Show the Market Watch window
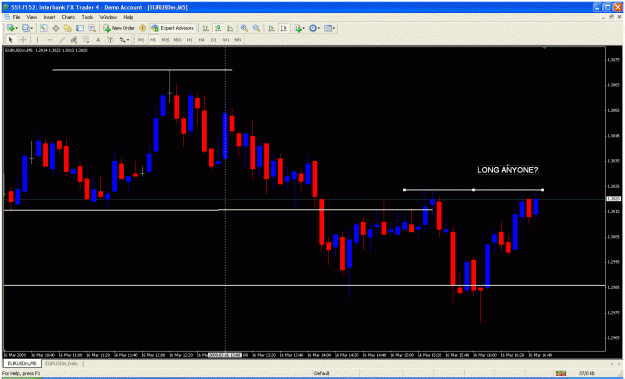625x379 pixels. (x=43, y=28)
